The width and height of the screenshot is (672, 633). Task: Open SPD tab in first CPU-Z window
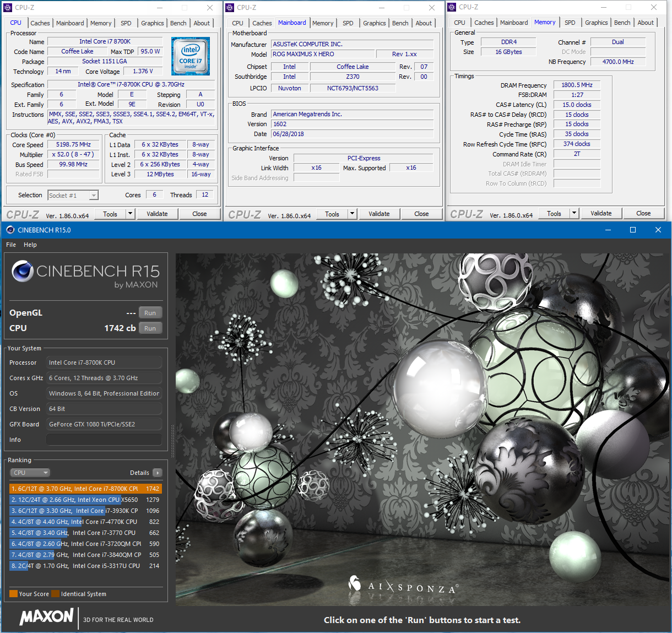click(x=126, y=23)
